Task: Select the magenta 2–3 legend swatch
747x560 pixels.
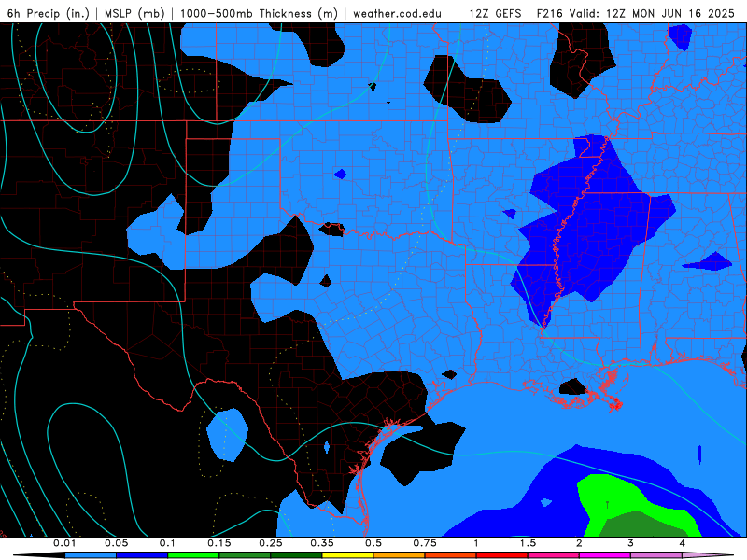Action: click(605, 555)
